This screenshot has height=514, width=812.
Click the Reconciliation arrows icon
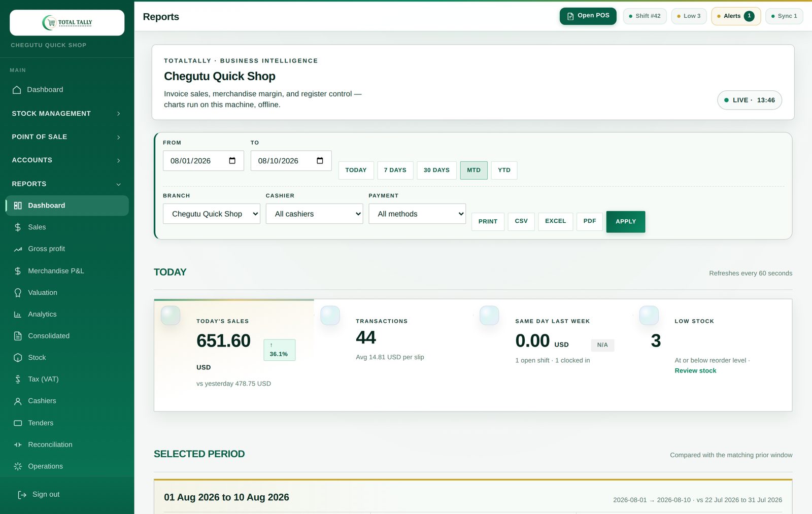[x=18, y=445]
